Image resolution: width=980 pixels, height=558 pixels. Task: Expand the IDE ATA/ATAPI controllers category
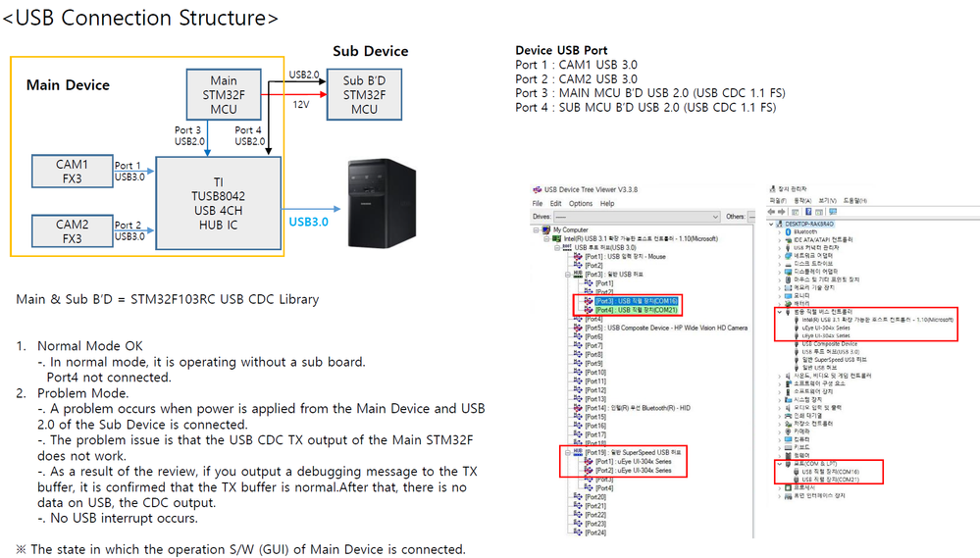tap(779, 240)
